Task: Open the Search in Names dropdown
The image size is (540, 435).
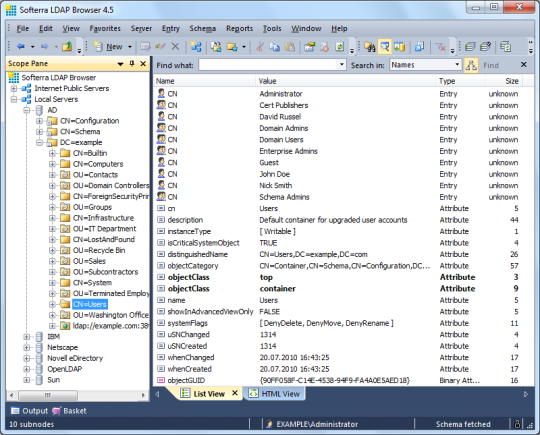Action: pos(457,65)
